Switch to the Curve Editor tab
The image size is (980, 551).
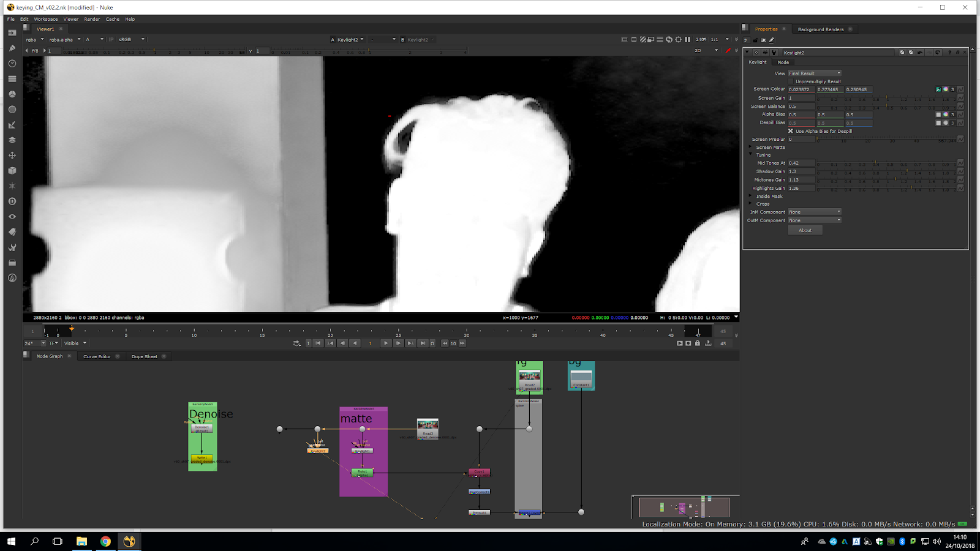pyautogui.click(x=97, y=356)
